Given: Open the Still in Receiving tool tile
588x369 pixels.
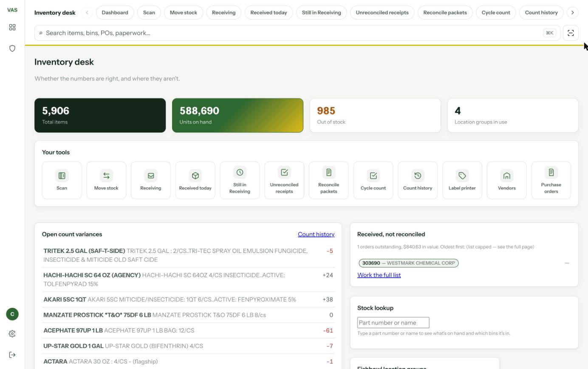Looking at the screenshot, I should point(240,180).
